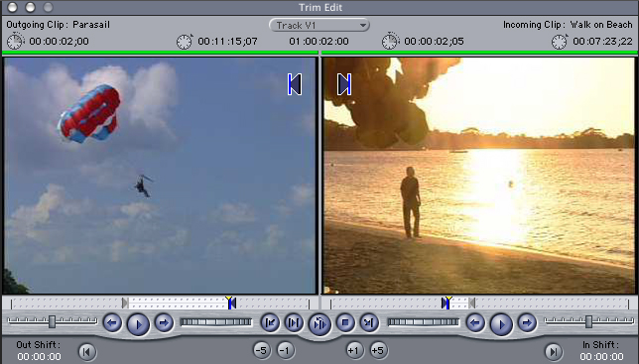Click the incoming clip scrubber playhead

click(447, 303)
